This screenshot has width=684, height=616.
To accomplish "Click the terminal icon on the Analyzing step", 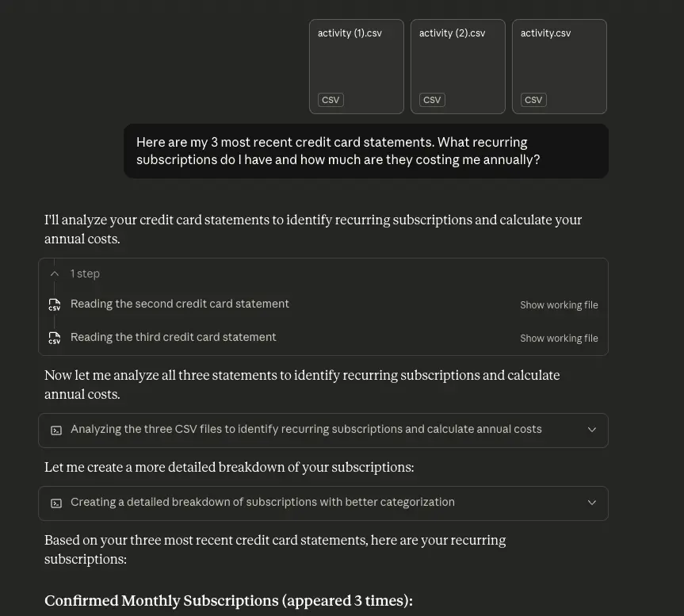I will pyautogui.click(x=56, y=430).
